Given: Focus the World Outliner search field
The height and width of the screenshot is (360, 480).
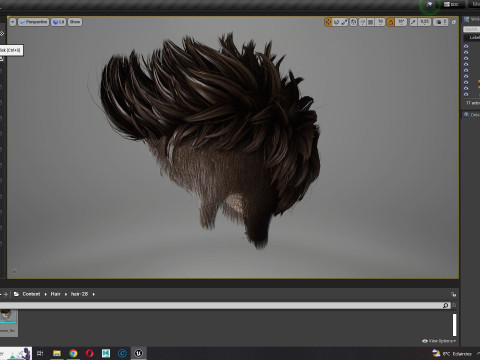Looking at the screenshot, I should (472, 29).
